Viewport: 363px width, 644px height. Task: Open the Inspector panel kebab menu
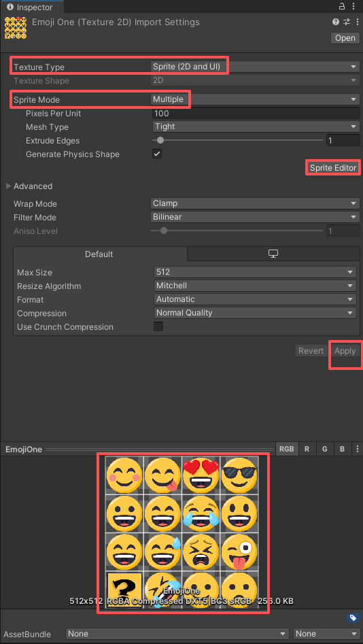click(x=354, y=6)
